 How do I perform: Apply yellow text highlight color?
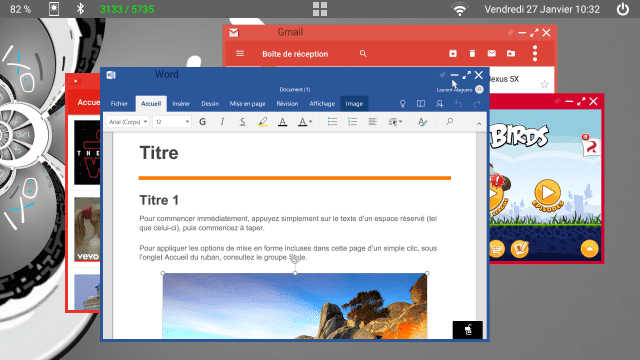pyautogui.click(x=262, y=122)
